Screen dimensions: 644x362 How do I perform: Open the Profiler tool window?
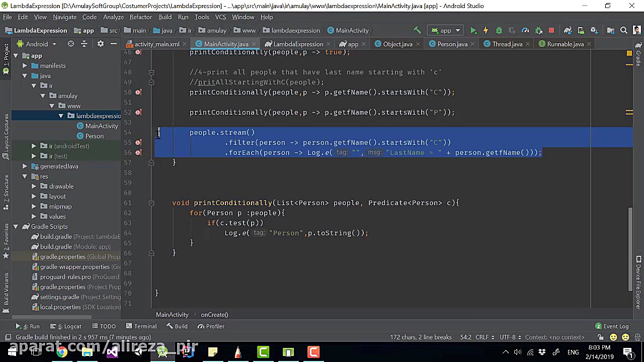(211, 326)
